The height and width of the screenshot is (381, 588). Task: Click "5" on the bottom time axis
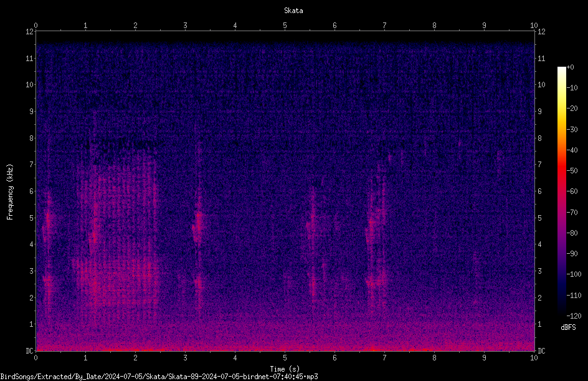(285, 358)
